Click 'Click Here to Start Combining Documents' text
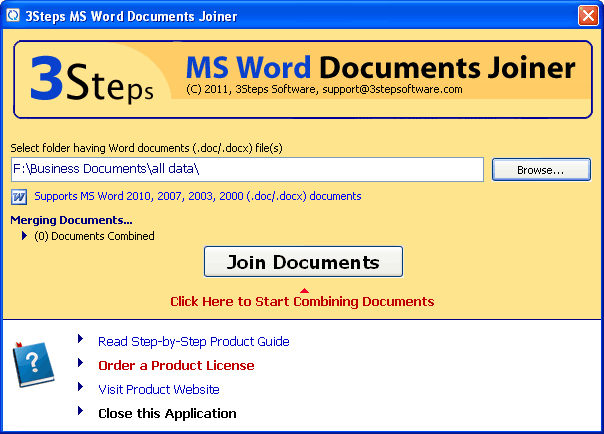Image resolution: width=604 pixels, height=434 pixels. (x=302, y=301)
